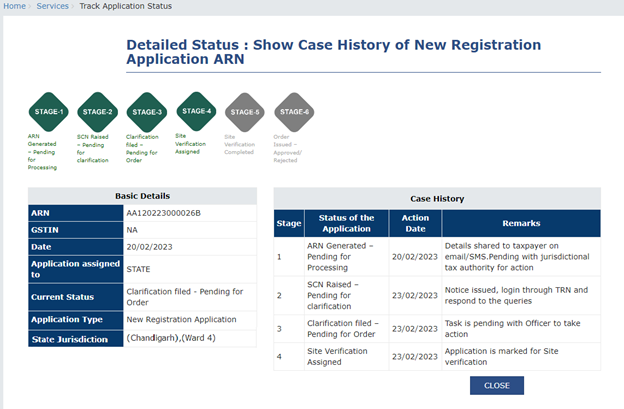
Task: Go to Home breadcrumb link
Action: (x=14, y=6)
